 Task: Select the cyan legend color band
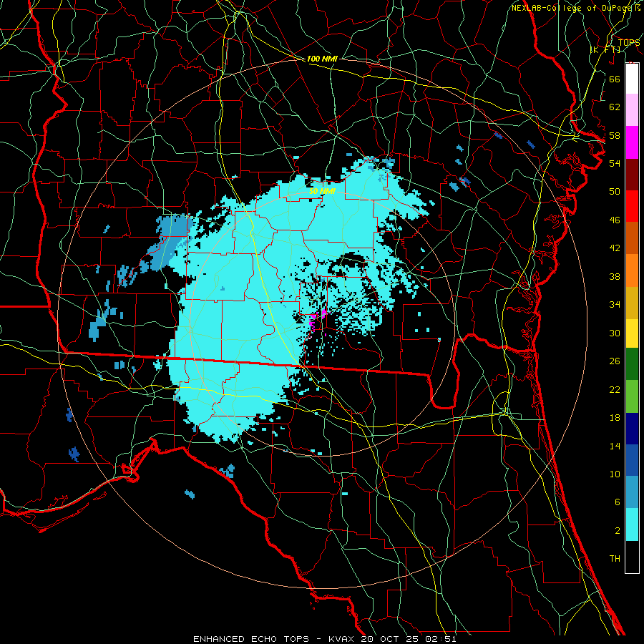click(x=632, y=525)
